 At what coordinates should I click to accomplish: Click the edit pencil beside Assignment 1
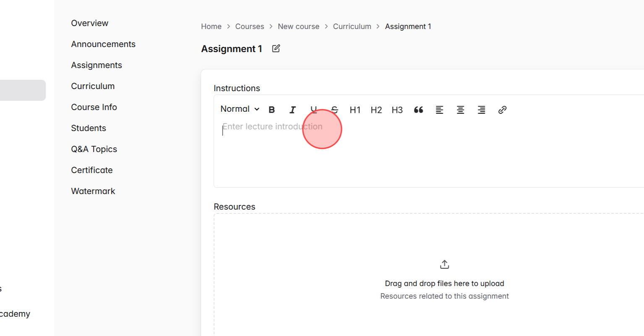276,48
